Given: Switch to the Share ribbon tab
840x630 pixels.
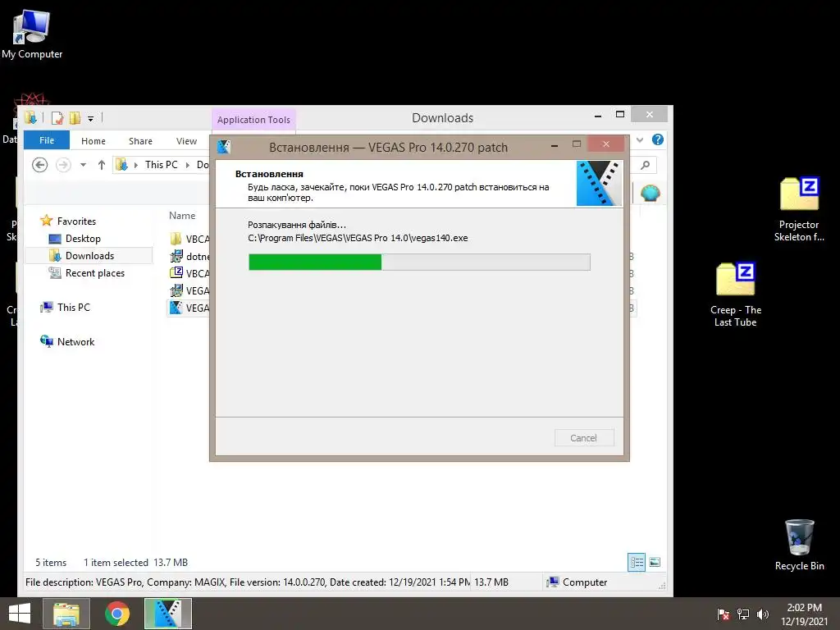Looking at the screenshot, I should 140,141.
